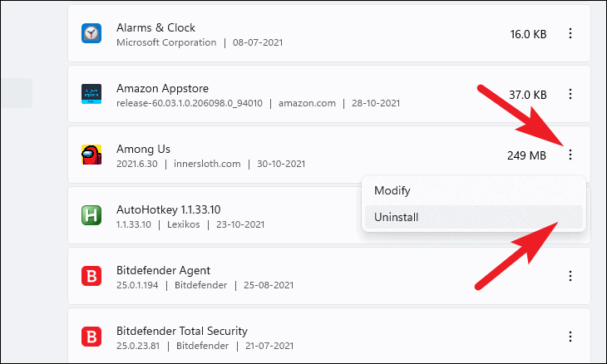Click the Alarms & Clock title text
Image resolution: width=607 pixels, height=364 pixels.
(x=155, y=28)
